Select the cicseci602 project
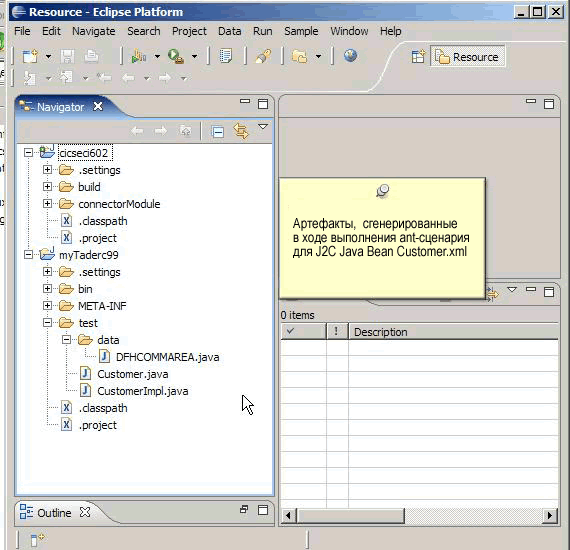This screenshot has width=570, height=550. (85, 153)
